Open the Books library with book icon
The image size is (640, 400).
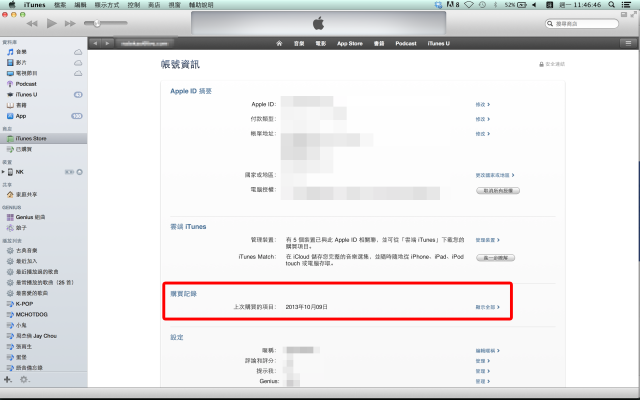21,105
